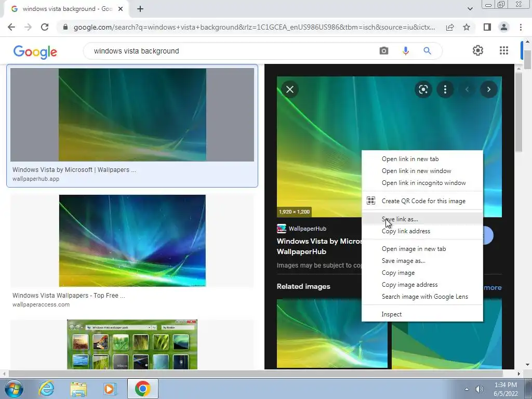The height and width of the screenshot is (399, 532).
Task: Click the preview panel vertical scrollbar
Action: point(518,112)
